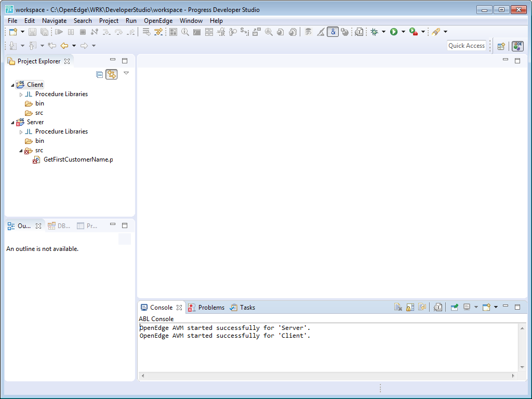Screen dimensions: 532x399
Task: Click the Last Edit Location icon
Action: [52, 46]
